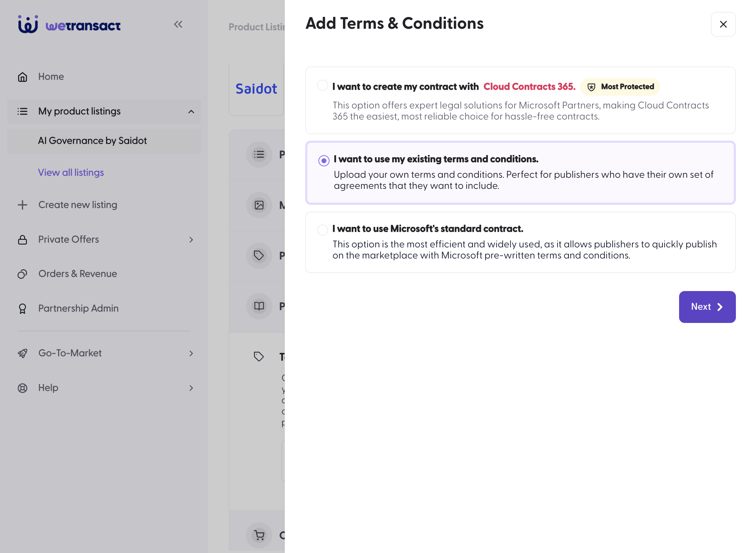Close the Add Terms & Conditions panel
The height and width of the screenshot is (553, 756).
pos(723,24)
